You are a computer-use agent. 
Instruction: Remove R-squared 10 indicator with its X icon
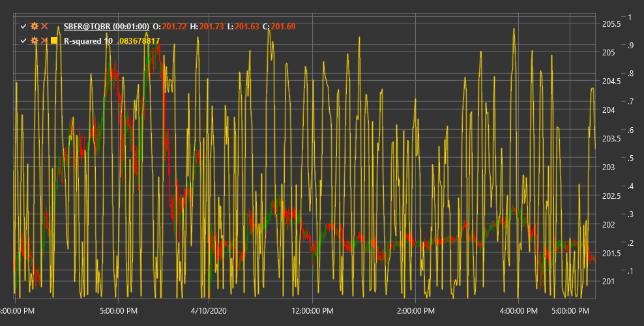click(x=44, y=40)
